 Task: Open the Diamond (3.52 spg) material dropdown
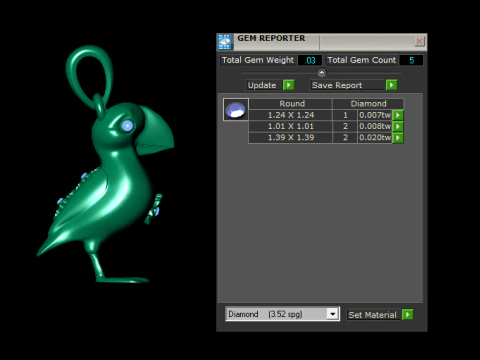[282, 314]
